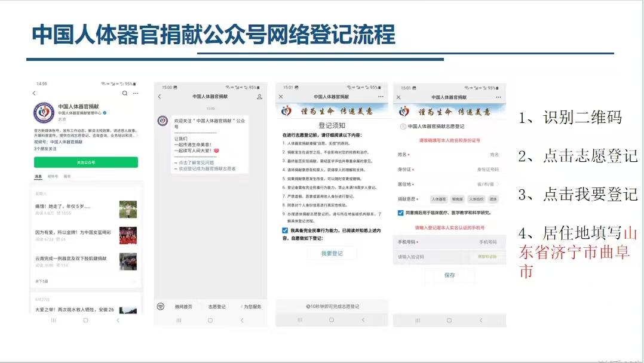Toggle the 同意捐献用于临床医疗 checkbox
The image size is (644, 363).
pos(401,213)
